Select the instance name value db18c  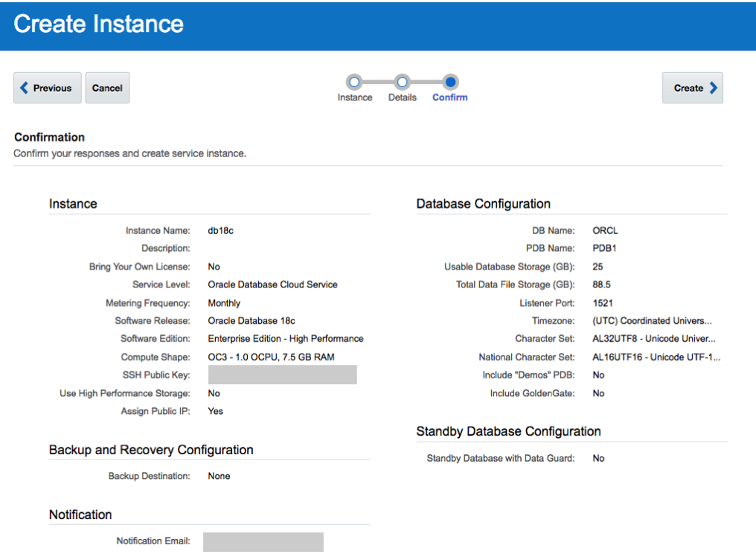coord(221,231)
